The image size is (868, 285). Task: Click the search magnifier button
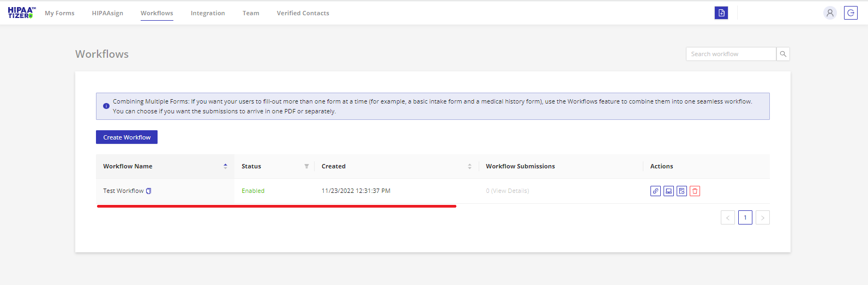click(783, 54)
